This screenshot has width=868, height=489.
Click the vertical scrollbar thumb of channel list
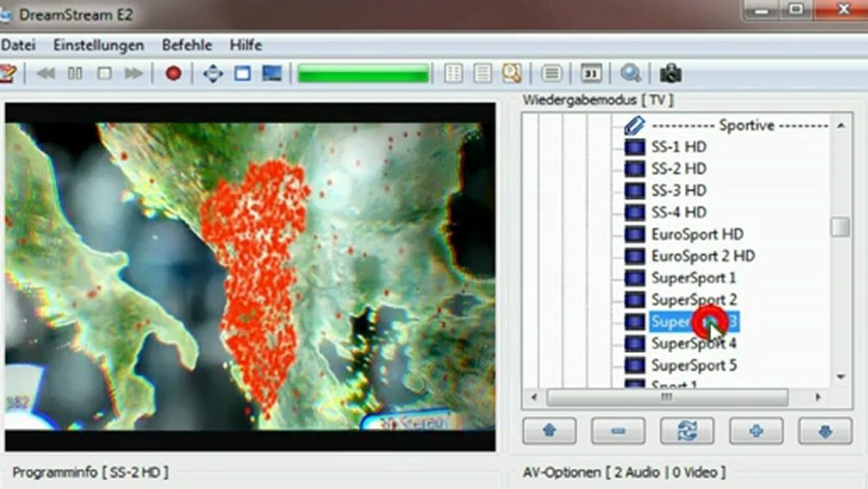tap(841, 227)
